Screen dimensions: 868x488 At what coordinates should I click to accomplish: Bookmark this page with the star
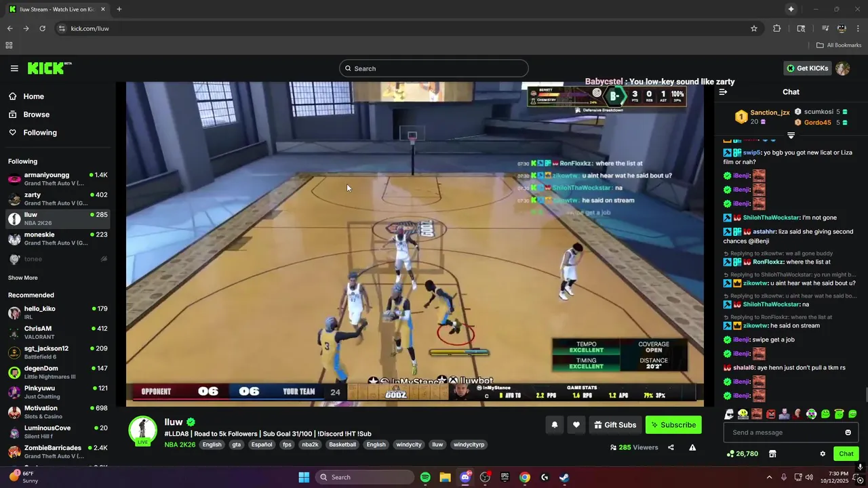(x=753, y=28)
